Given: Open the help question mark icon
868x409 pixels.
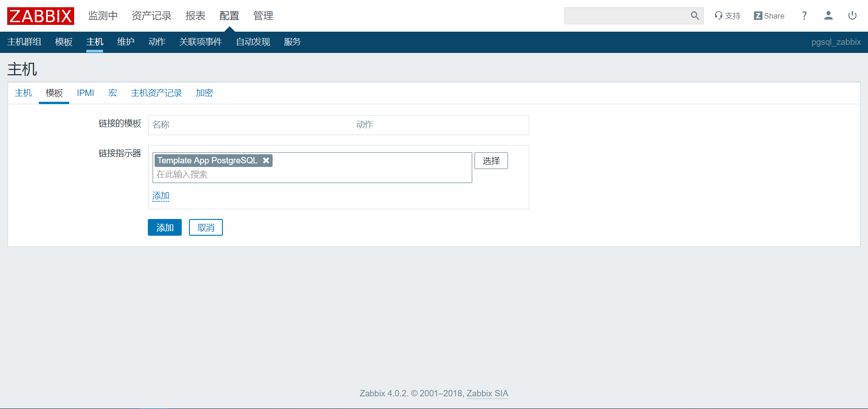Looking at the screenshot, I should coord(804,16).
